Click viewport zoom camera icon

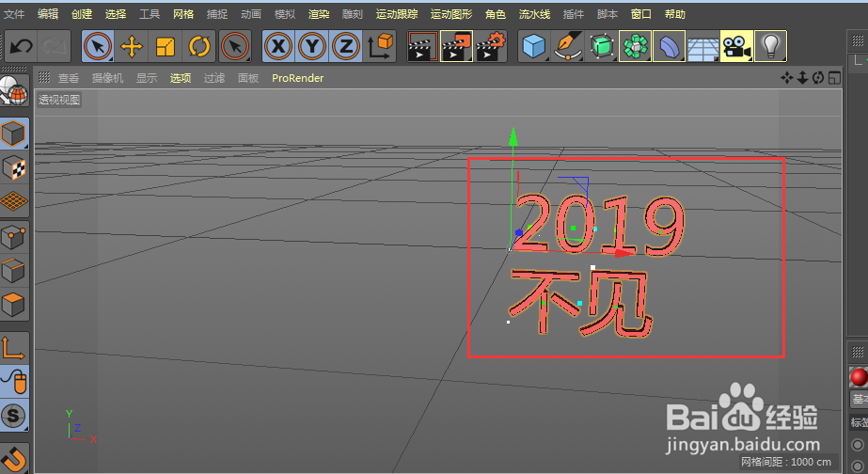pos(802,78)
